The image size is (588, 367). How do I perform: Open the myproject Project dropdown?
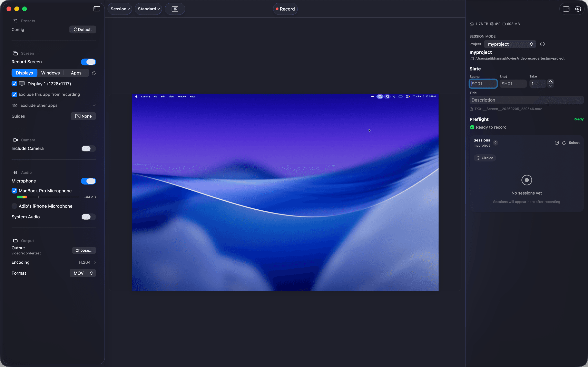click(x=510, y=44)
